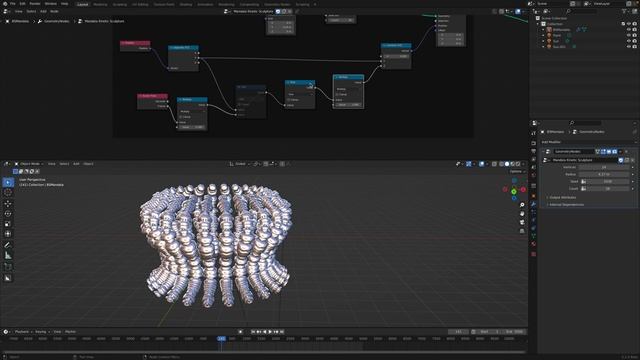The width and height of the screenshot is (640, 360).
Task: Expand the Internal Dependencies panel
Action: [566, 204]
